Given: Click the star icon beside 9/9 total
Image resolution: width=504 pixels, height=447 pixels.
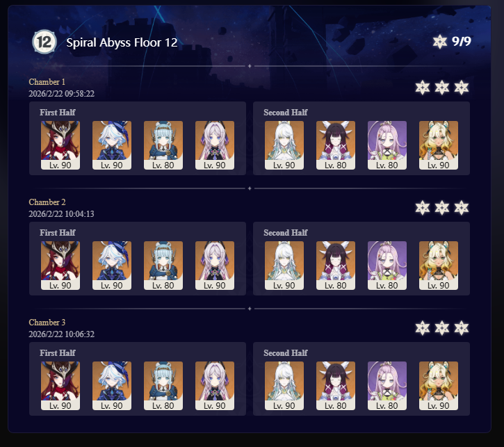Looking at the screenshot, I should 440,42.
